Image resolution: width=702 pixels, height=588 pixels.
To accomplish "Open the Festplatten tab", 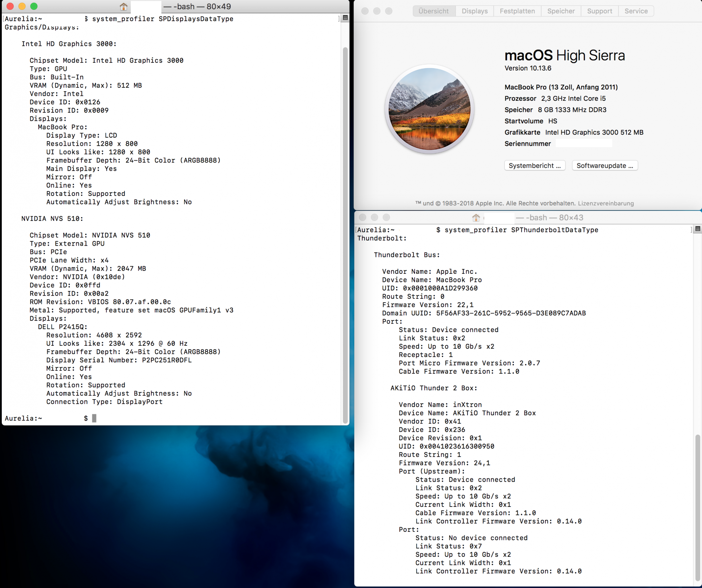I will click(x=517, y=11).
